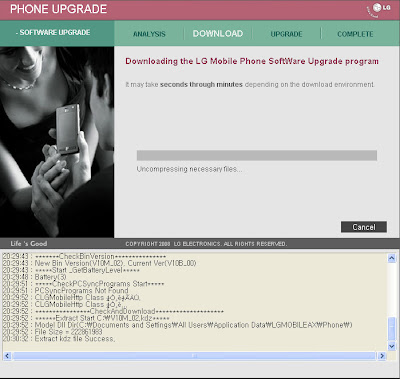Screen dimensions: 400x379
Task: Select the ANALYSIS step tab
Action: pyautogui.click(x=149, y=34)
